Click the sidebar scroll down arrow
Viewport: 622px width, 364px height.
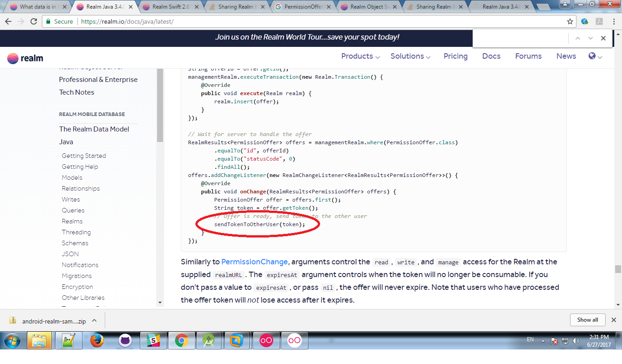click(x=160, y=302)
